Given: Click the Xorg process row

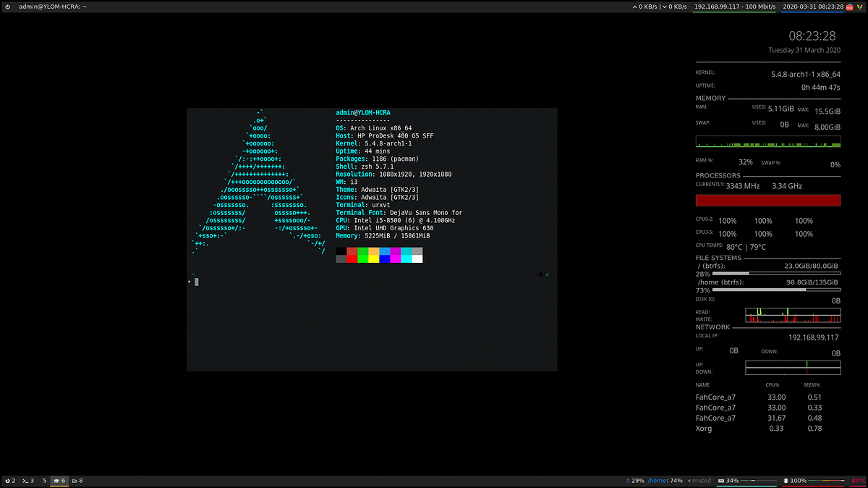Looking at the screenshot, I should point(759,429).
